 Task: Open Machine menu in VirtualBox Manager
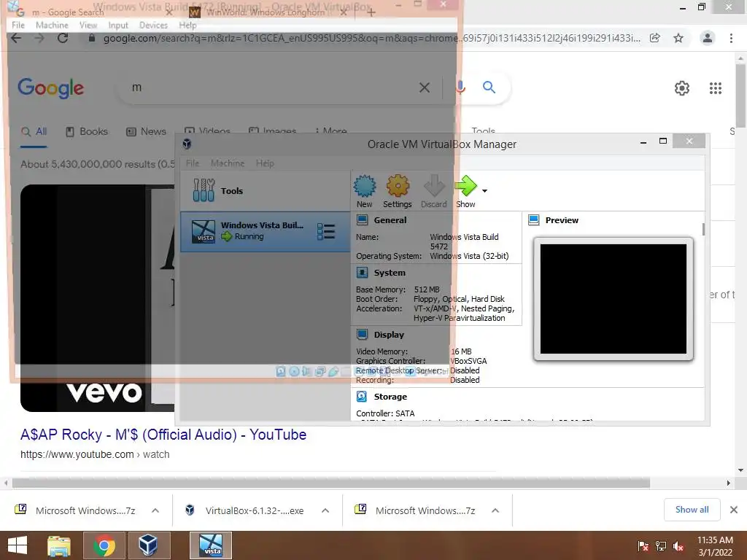click(228, 163)
